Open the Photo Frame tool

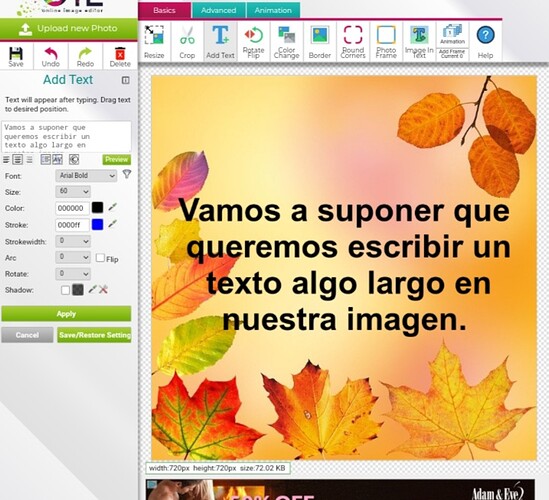point(386,41)
